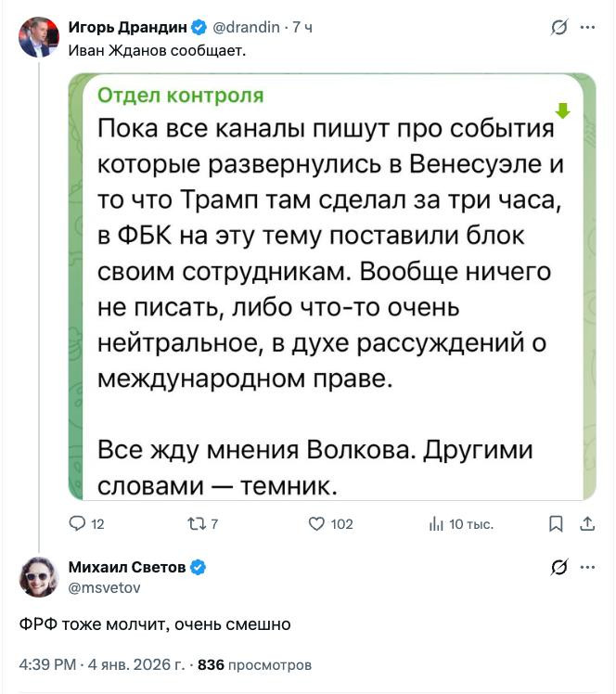Open Игорь Драндин's profile avatar
The width and height of the screenshot is (616, 694).
point(38,37)
